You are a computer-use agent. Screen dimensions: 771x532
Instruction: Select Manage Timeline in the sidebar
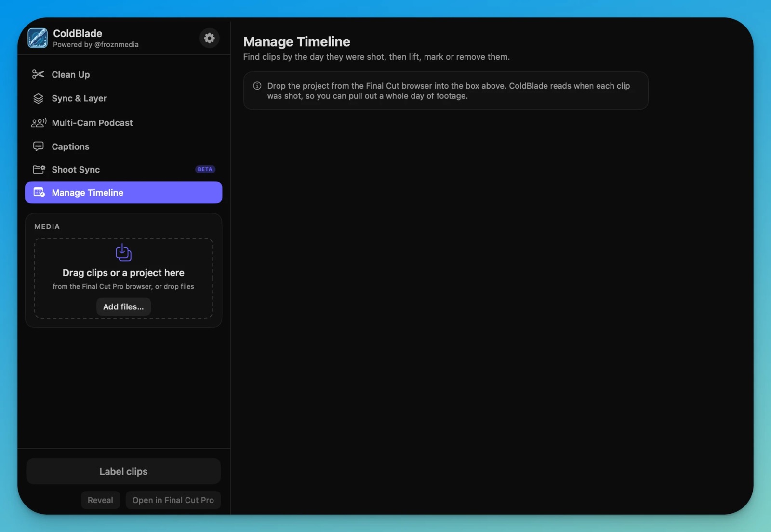point(123,193)
